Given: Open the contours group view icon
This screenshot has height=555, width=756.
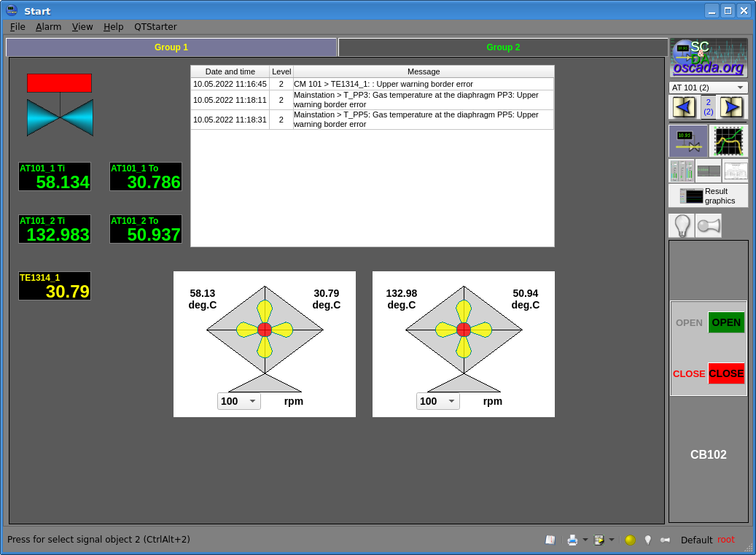Looking at the screenshot, I should click(x=682, y=171).
